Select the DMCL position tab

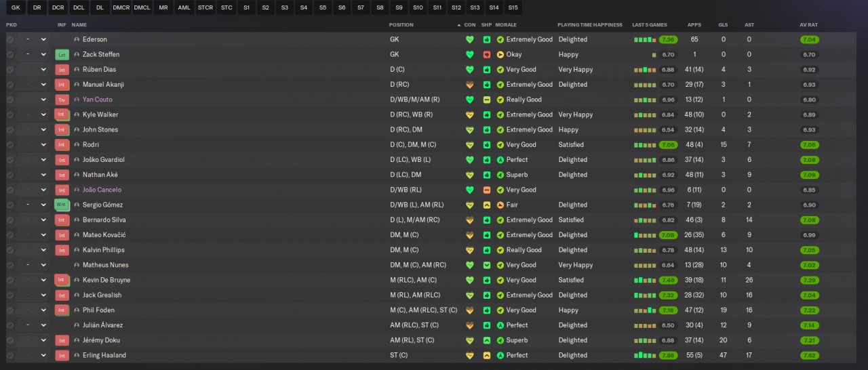click(142, 7)
